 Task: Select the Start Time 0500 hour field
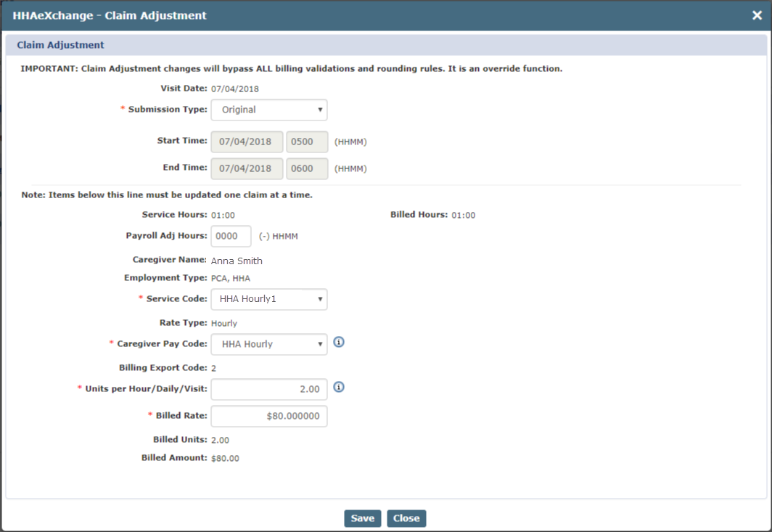(x=307, y=142)
